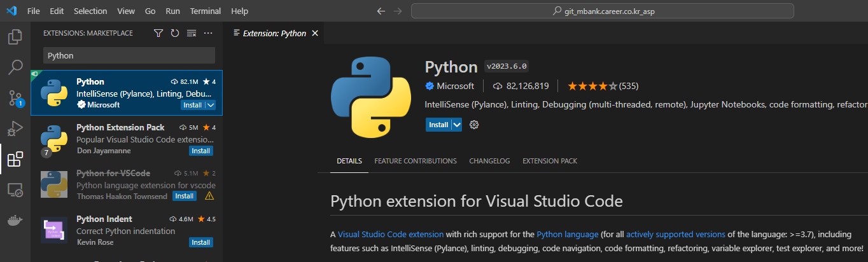Install the Python Indent extension
Image resolution: width=868 pixels, height=262 pixels.
coord(201,242)
